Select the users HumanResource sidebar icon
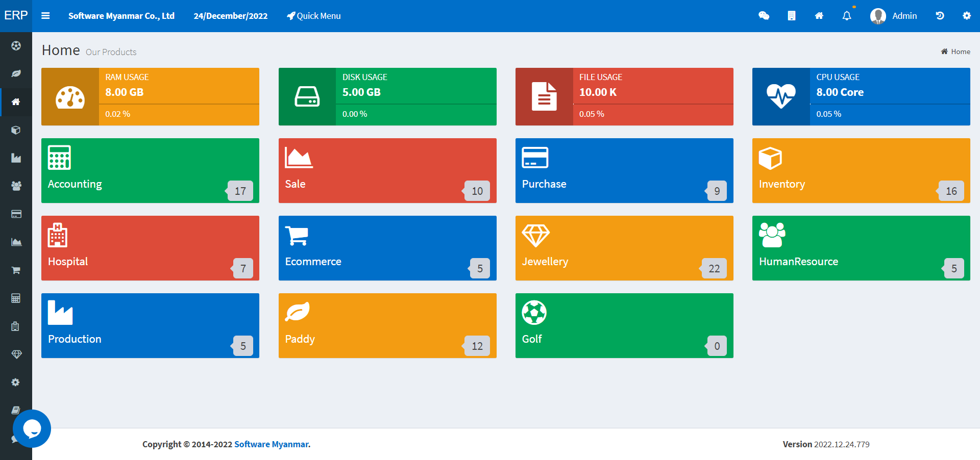This screenshot has width=980, height=460. pos(16,186)
